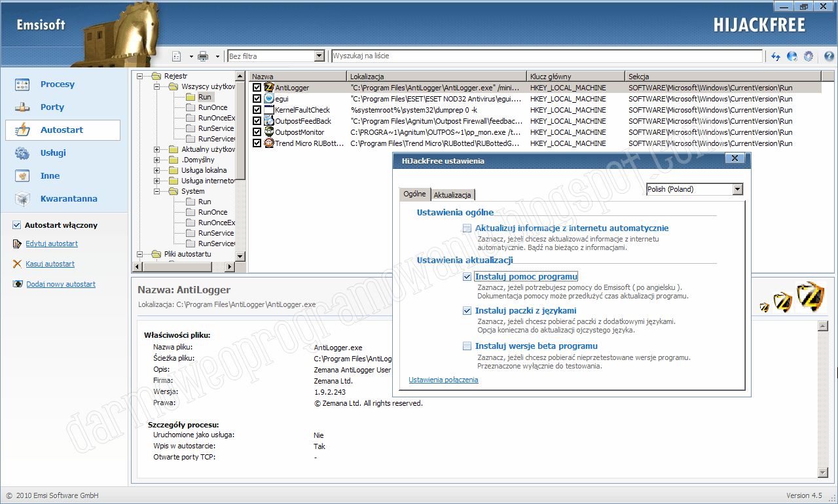The image size is (838, 504).
Task: Open the Porty section icon
Action: tap(22, 107)
